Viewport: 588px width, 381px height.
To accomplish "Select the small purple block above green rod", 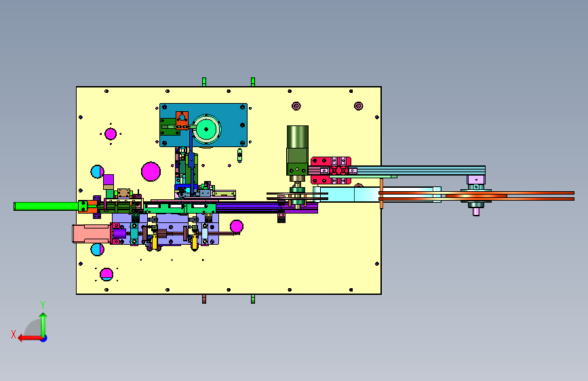I will [109, 180].
